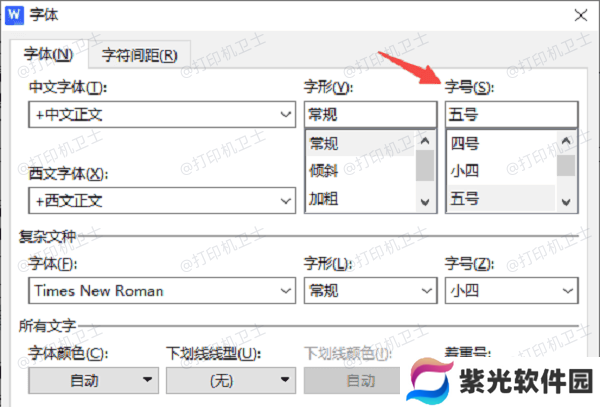
Task: Select 小四 in the 字号 list
Action: click(x=501, y=171)
